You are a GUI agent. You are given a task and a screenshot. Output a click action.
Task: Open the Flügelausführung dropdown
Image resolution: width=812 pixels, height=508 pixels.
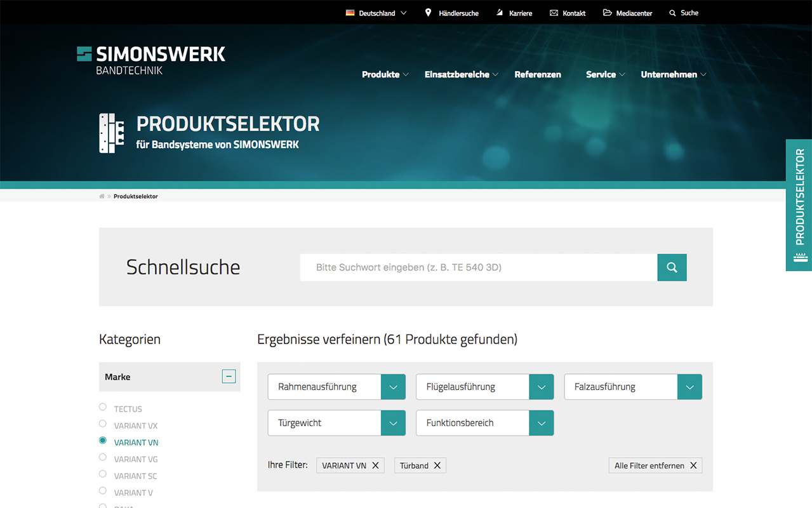coord(485,387)
